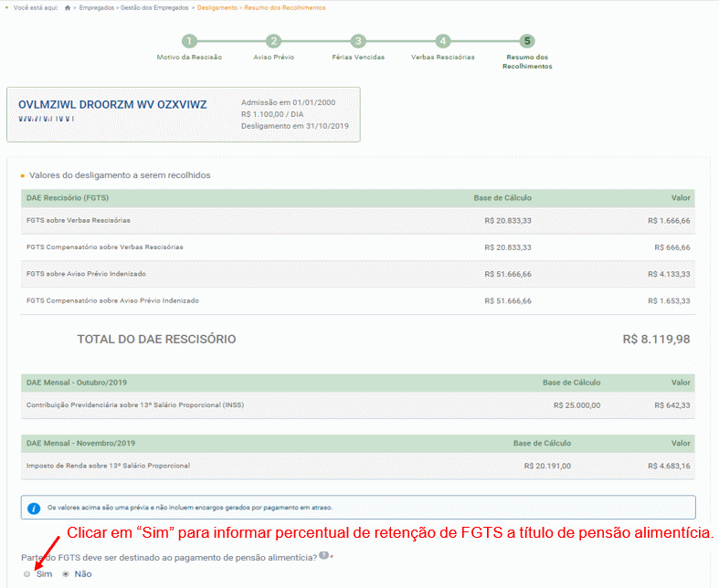Select the Sim radio button
Viewport: 719px width, 588px height.
pyautogui.click(x=27, y=573)
